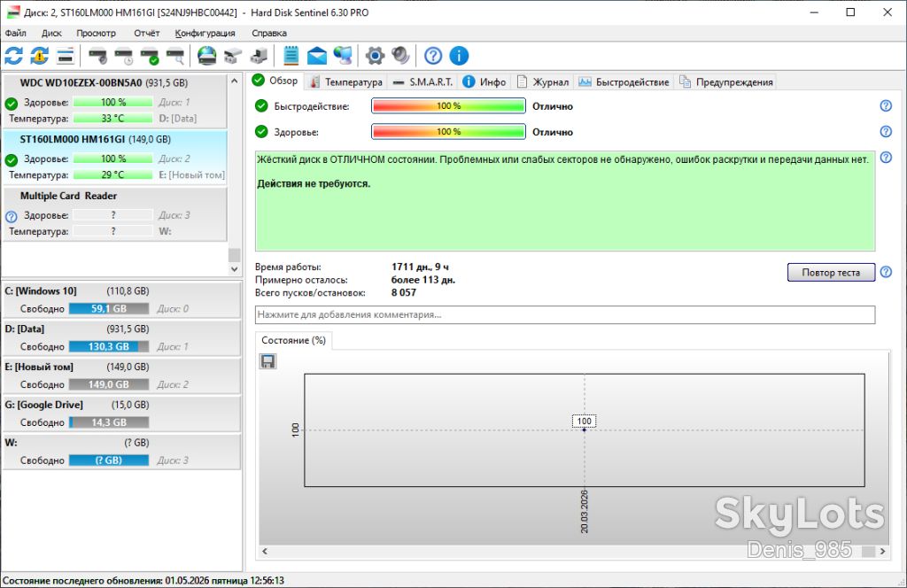Click help icon beside Здоровье status bar
Screen dimensions: 907x588
pos(886,132)
